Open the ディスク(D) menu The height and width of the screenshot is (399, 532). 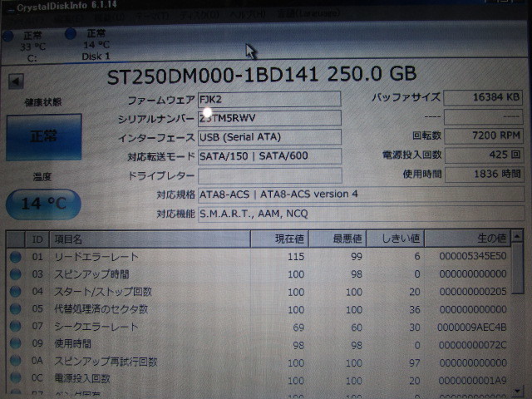pyautogui.click(x=199, y=15)
